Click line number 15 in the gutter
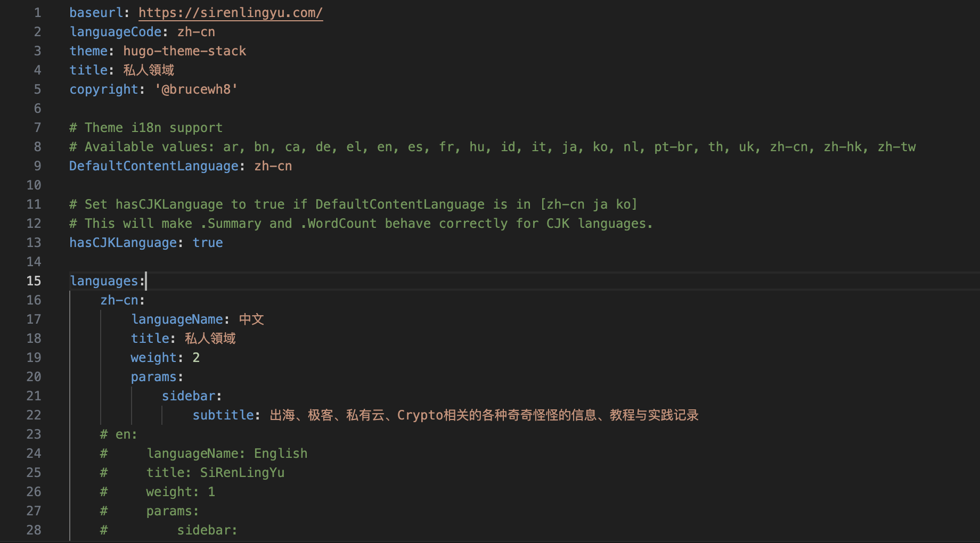The image size is (980, 543). 34,281
